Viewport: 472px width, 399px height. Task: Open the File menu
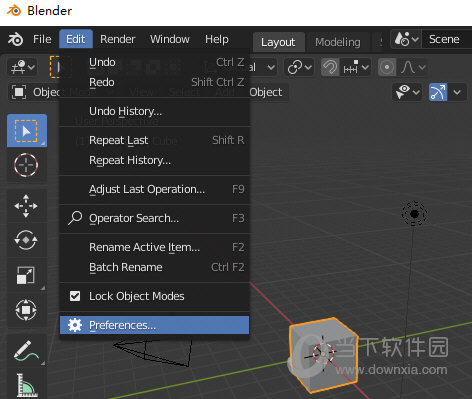tap(42, 39)
